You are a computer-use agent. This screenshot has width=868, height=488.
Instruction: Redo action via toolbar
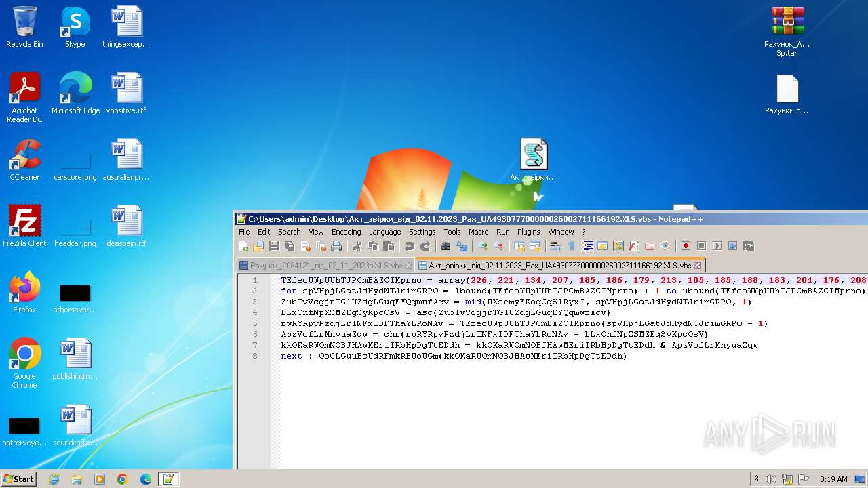tap(425, 246)
